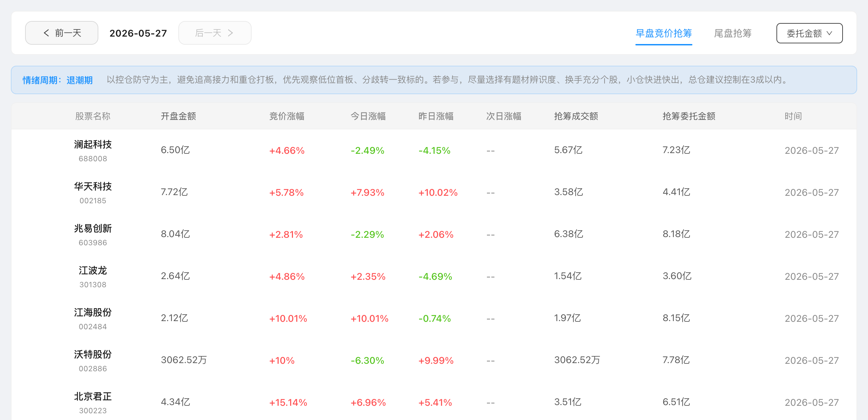Click 江波龙 yesterday change -4.69%
This screenshot has height=420, width=868.
[435, 276]
